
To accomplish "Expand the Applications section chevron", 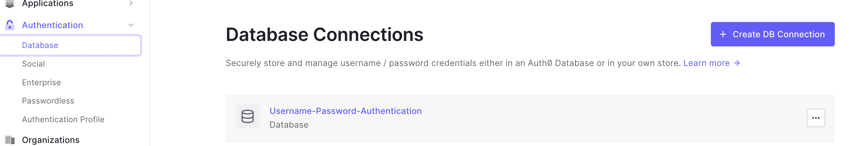I will [131, 3].
